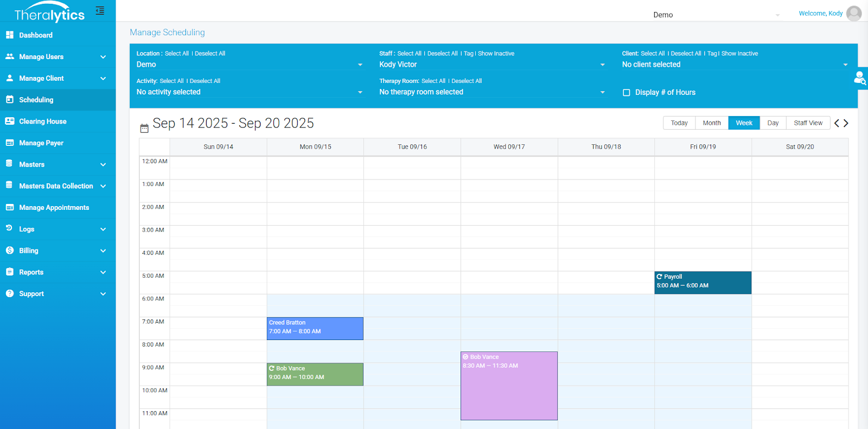
Task: Click the Reports clipboard icon
Action: point(9,272)
